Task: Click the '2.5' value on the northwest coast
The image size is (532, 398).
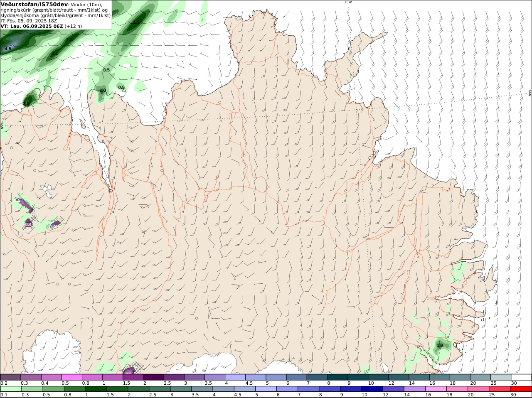Action: [26, 104]
